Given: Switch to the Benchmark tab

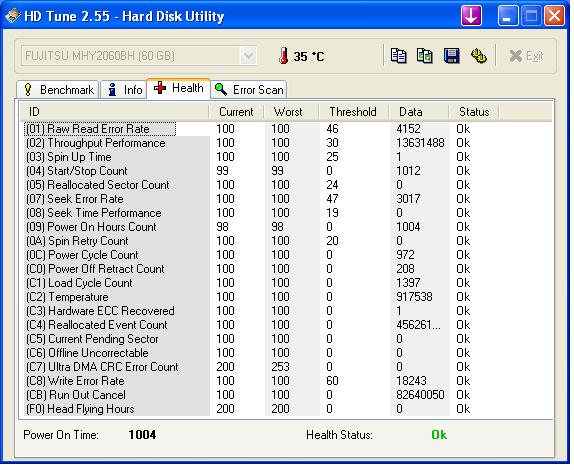Looking at the screenshot, I should click(x=58, y=90).
